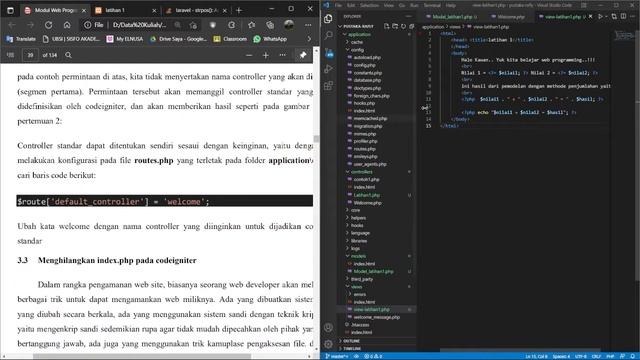
Task: Open welcome_message.php in views folder
Action: 376,317
